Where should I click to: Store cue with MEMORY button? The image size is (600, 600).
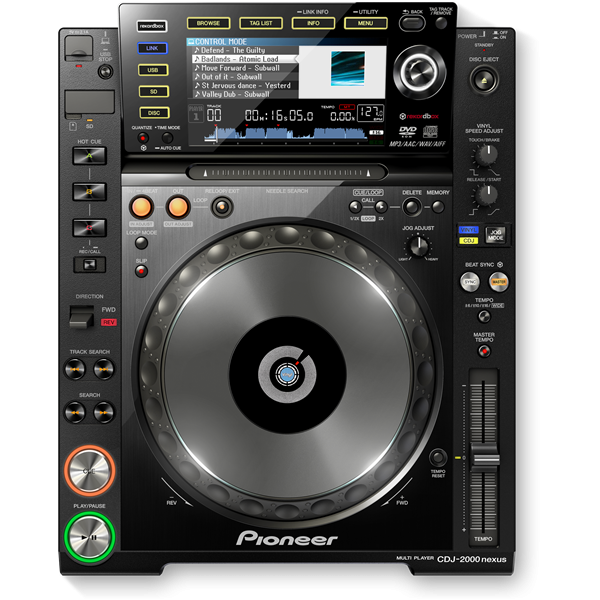(438, 207)
